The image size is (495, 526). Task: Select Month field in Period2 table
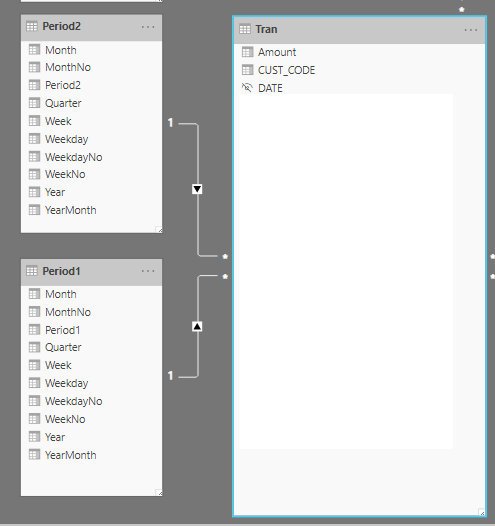61,50
